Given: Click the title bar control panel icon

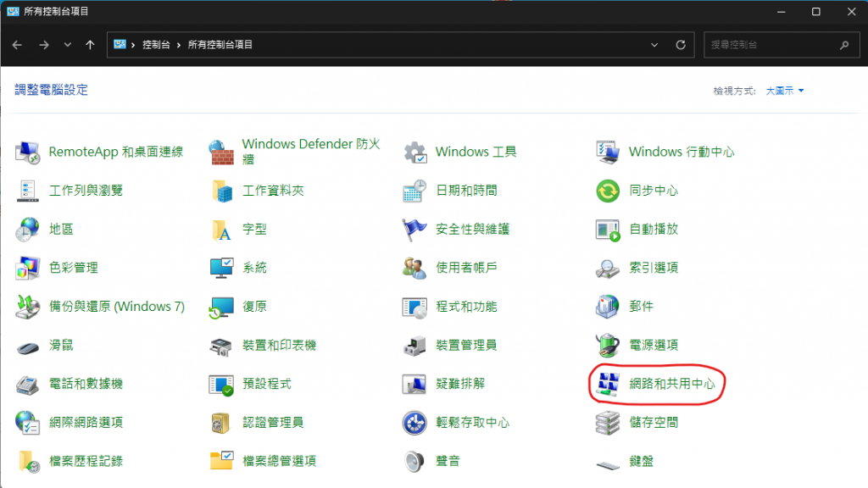Looking at the screenshot, I should click(13, 11).
